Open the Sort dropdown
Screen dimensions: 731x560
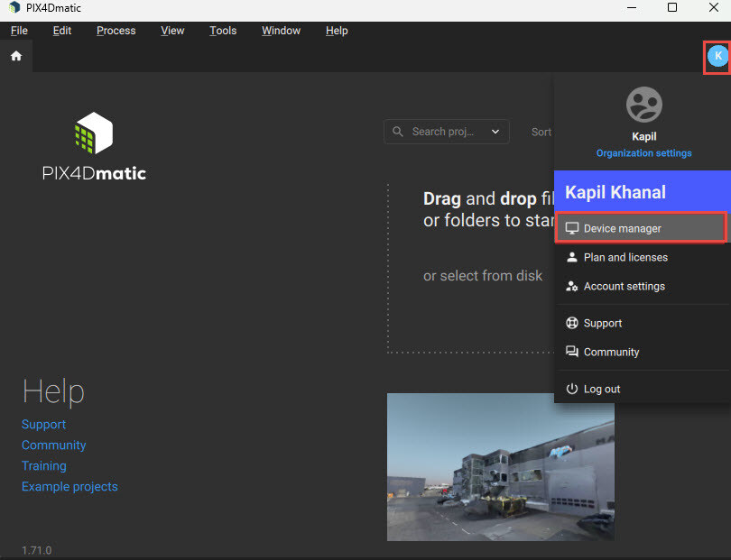click(541, 132)
